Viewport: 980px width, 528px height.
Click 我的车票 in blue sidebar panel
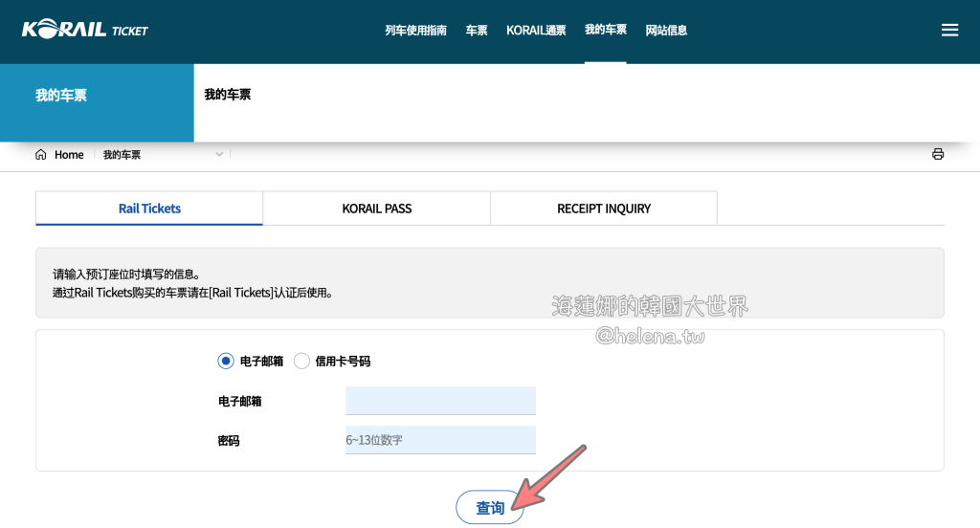tap(60, 95)
